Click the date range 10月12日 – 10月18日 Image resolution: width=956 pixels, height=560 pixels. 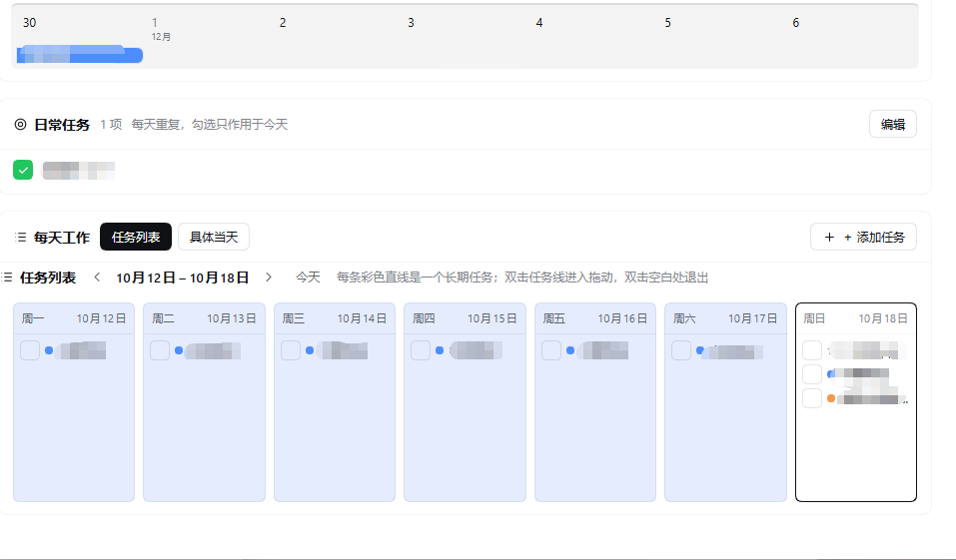(182, 278)
